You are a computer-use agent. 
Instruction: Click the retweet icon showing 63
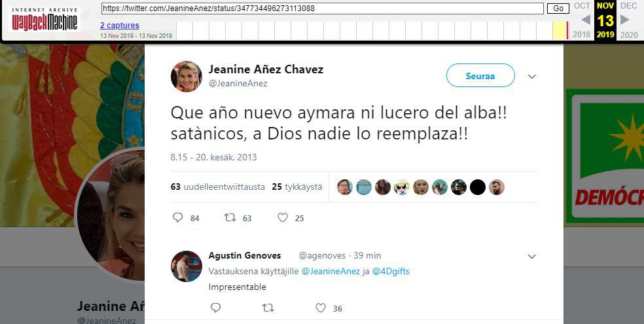coord(230,217)
